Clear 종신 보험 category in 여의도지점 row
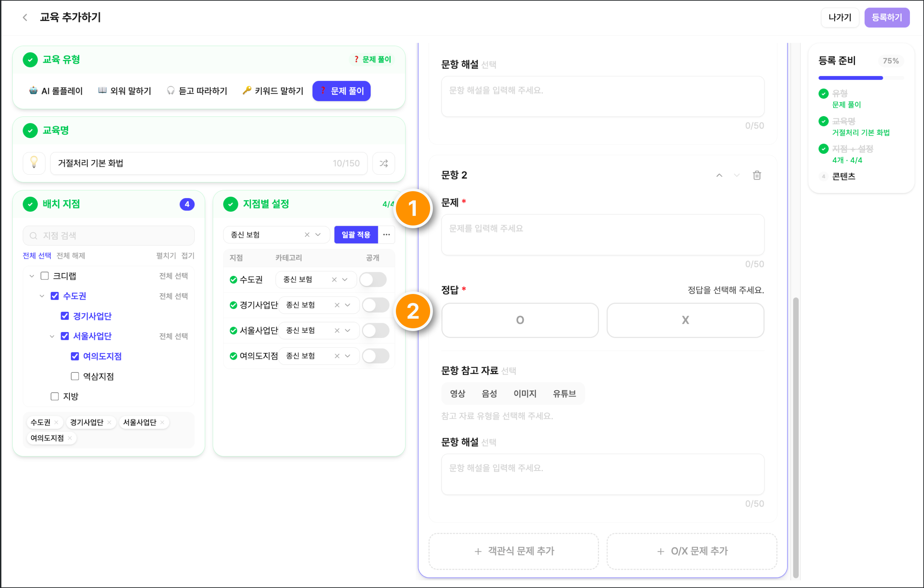 coord(337,356)
